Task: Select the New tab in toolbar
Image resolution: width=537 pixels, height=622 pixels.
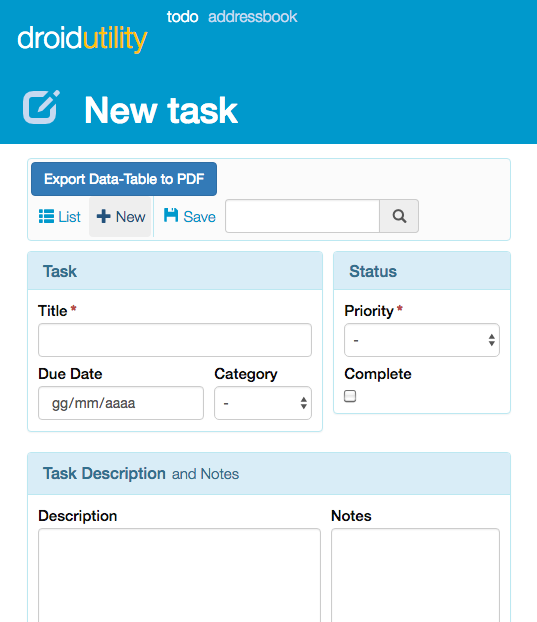Action: click(x=120, y=217)
